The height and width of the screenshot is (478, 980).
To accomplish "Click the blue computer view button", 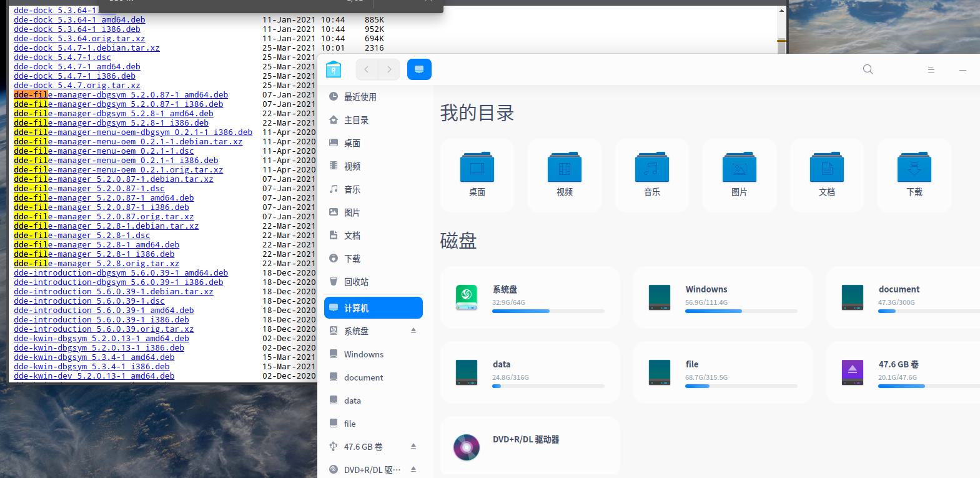I will pyautogui.click(x=419, y=69).
